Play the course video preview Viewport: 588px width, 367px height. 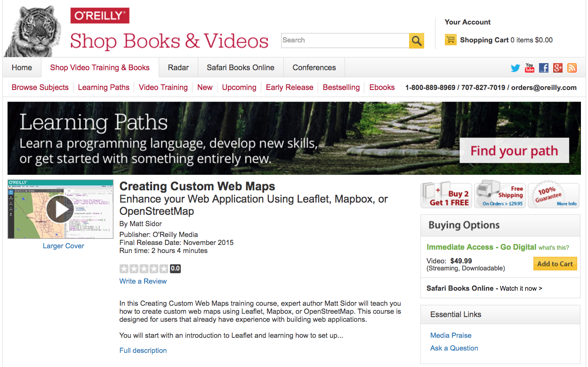(60, 209)
